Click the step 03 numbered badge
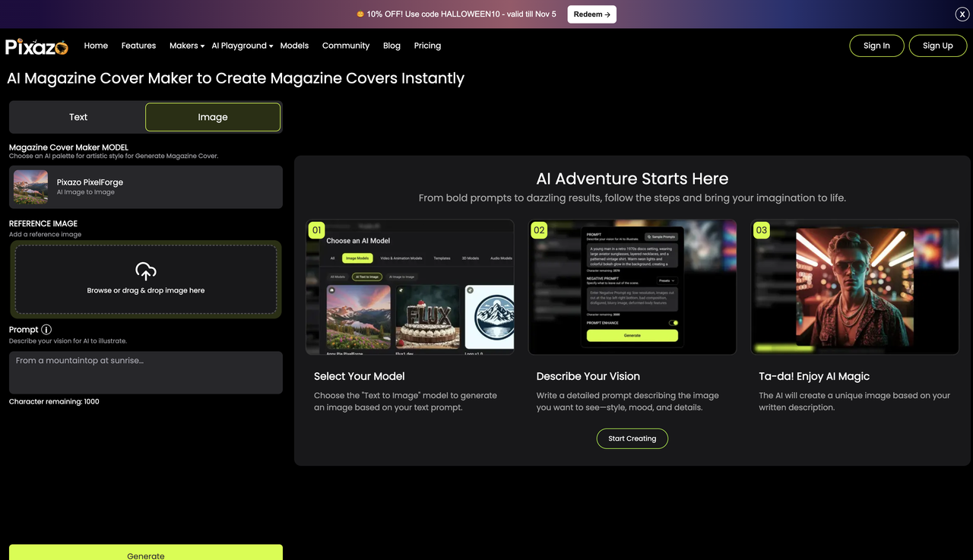973x560 pixels. coord(762,229)
